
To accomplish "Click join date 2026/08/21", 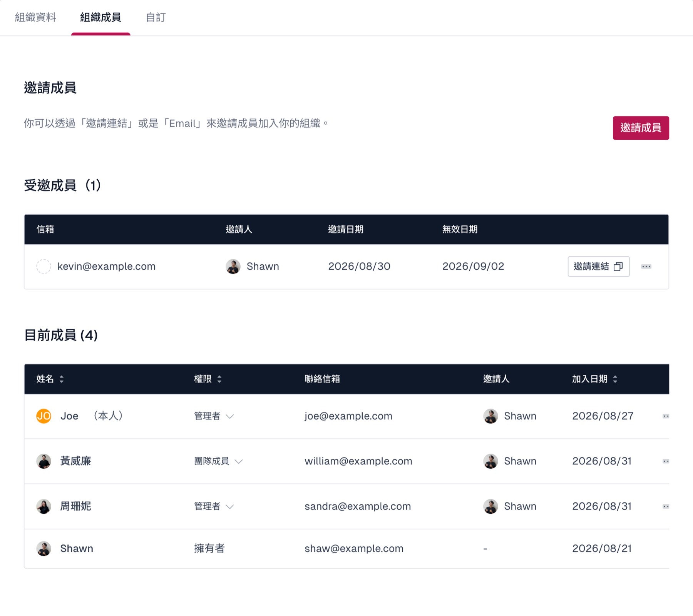I will [x=602, y=549].
